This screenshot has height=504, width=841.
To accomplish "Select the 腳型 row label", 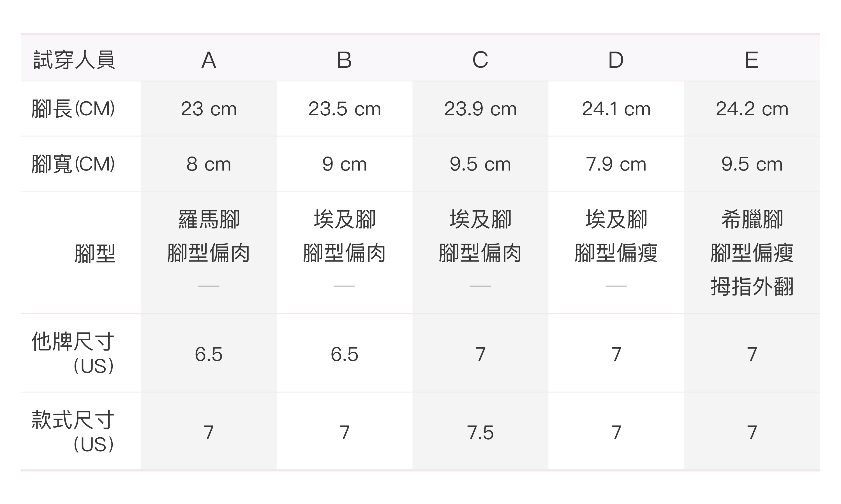I will click(95, 253).
